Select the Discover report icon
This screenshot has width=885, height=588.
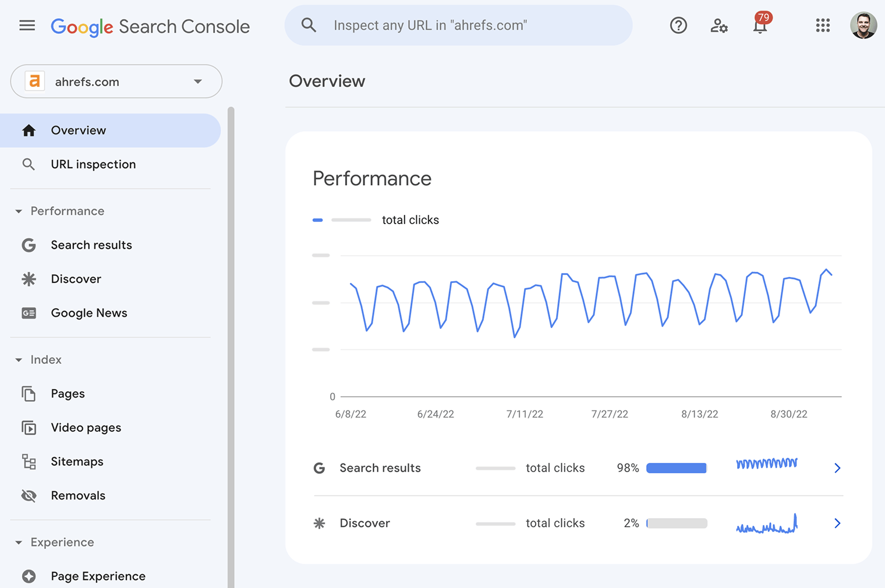(29, 279)
